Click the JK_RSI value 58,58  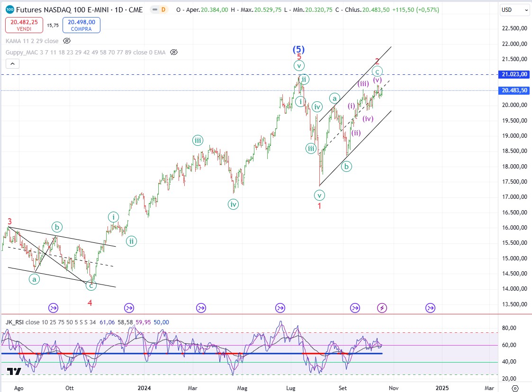point(125,322)
